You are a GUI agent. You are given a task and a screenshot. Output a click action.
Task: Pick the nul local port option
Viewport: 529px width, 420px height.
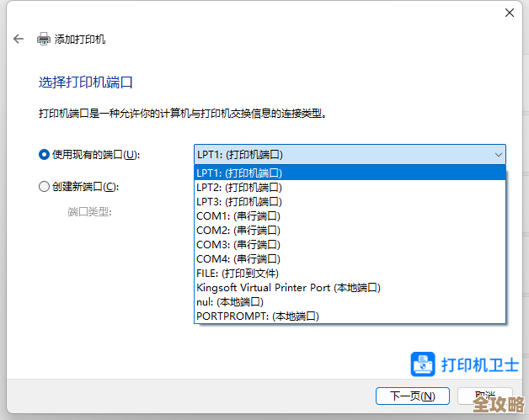[x=350, y=301]
